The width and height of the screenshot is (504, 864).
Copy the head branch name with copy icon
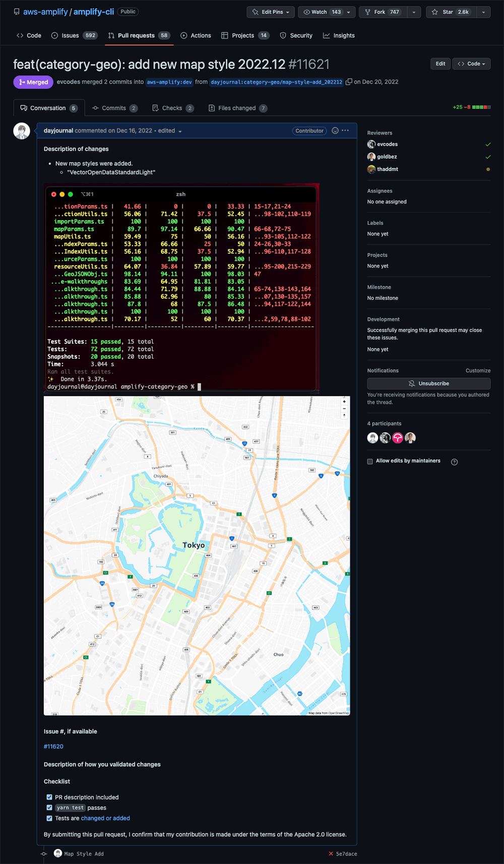349,82
